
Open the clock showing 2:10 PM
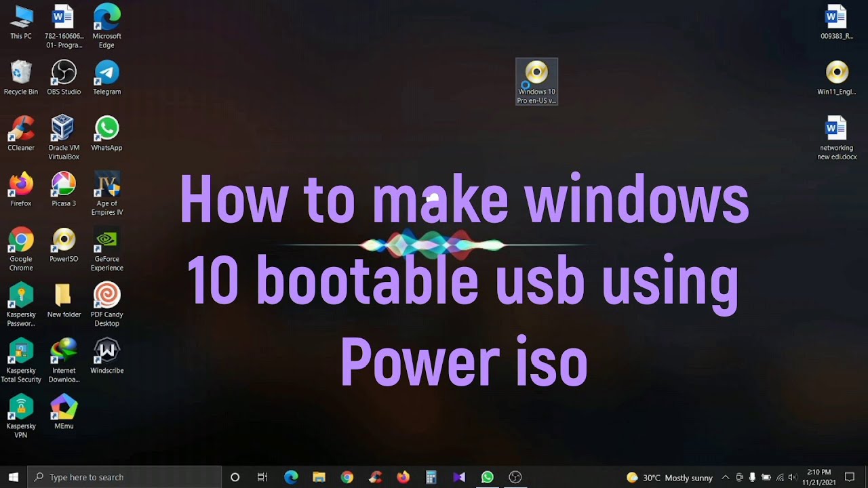tap(818, 477)
